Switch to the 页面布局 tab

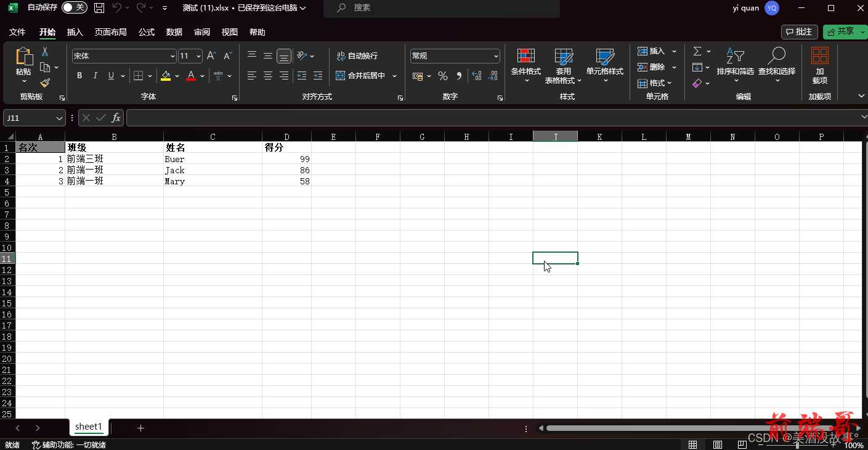[x=111, y=32]
